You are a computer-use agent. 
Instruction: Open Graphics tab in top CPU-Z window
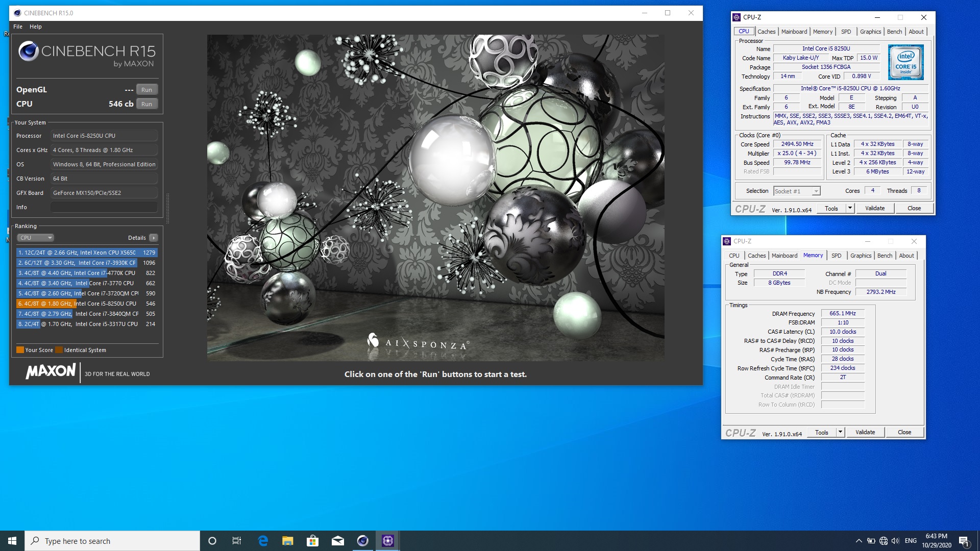870,32
